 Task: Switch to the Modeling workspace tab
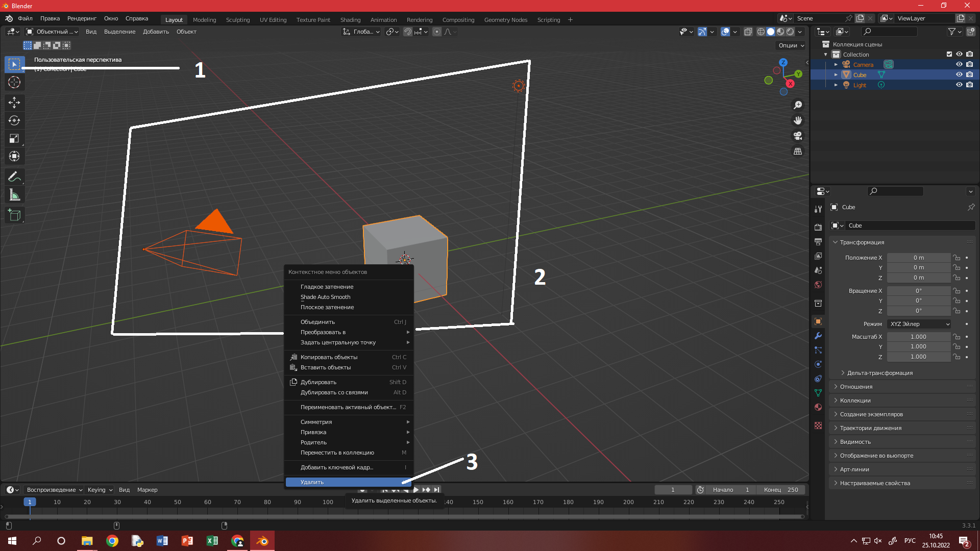[204, 20]
